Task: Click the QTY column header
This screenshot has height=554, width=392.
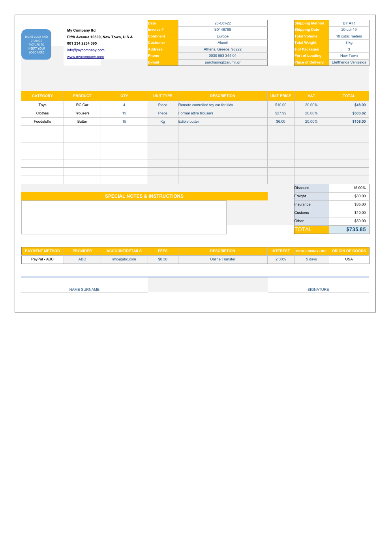Action: click(124, 96)
